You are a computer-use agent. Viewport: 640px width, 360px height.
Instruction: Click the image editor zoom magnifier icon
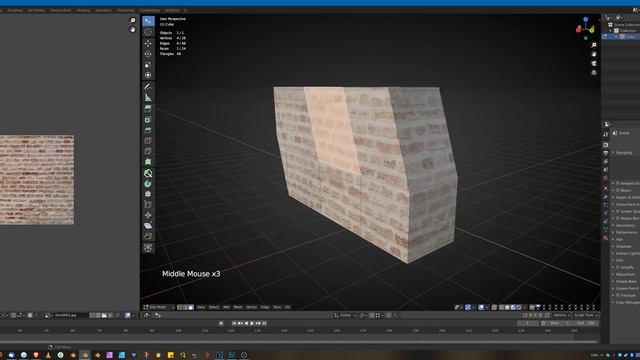coord(132,20)
